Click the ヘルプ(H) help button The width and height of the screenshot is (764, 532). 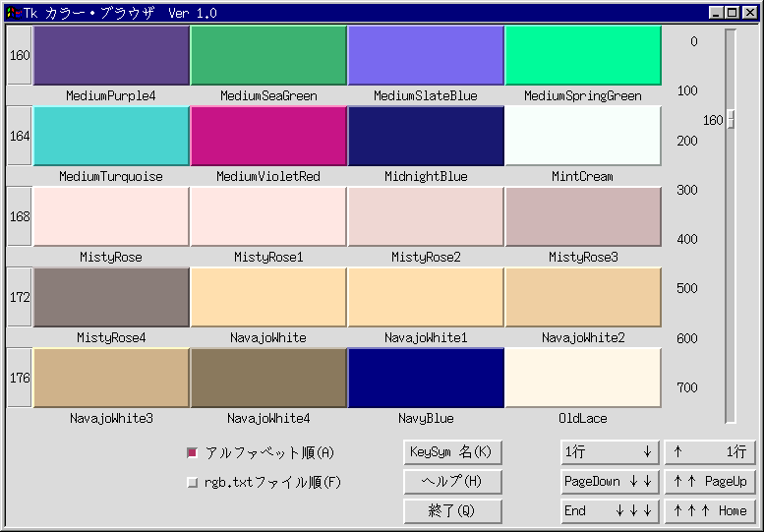[452, 482]
